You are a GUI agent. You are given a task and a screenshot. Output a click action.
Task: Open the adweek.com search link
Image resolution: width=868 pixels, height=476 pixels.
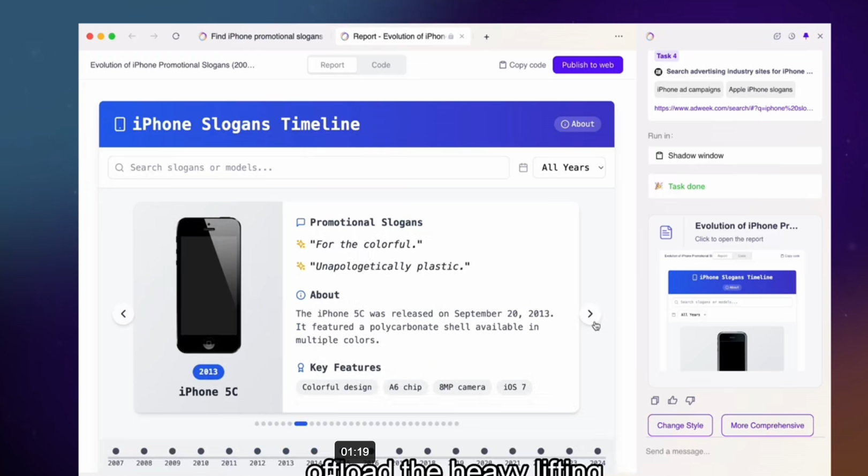click(734, 108)
